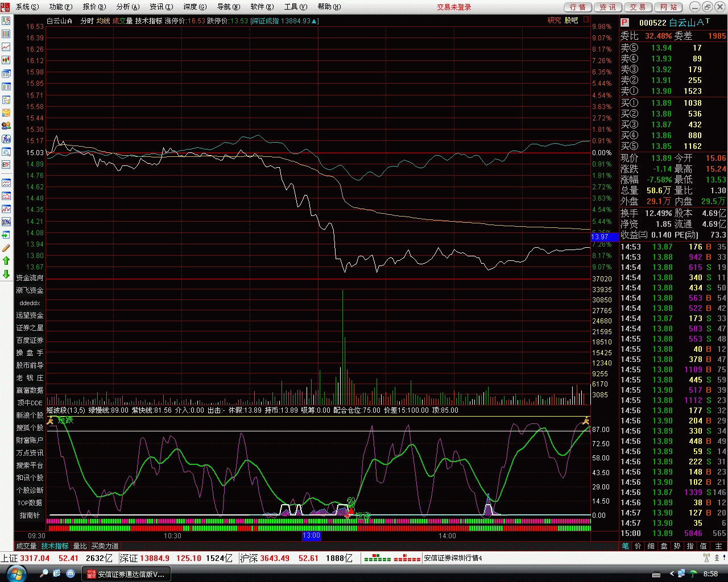The image size is (728, 582).
Task: Open the 功能(F) menu
Action: point(61,7)
